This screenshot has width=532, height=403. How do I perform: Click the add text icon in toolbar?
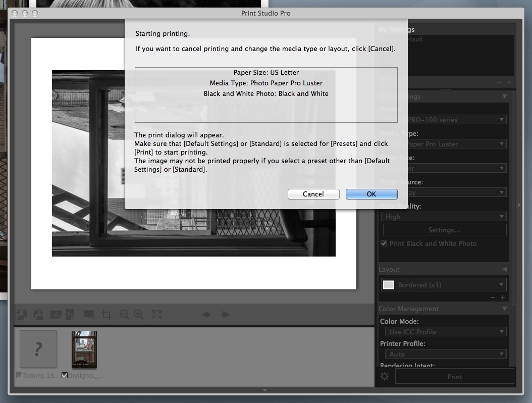[56, 315]
